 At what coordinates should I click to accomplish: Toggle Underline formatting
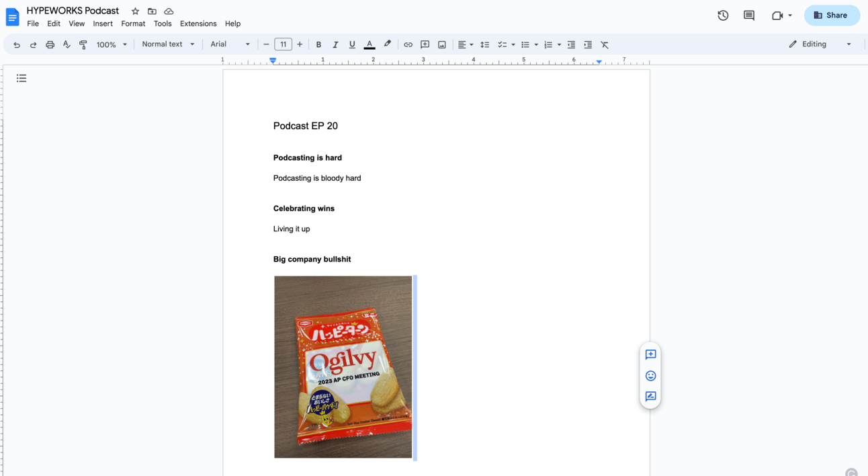[352, 44]
